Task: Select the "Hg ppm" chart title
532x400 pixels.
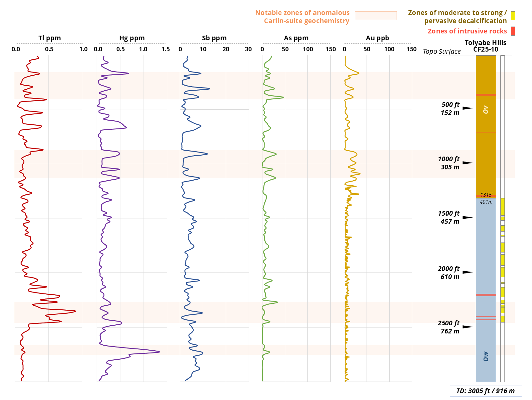Action: click(x=132, y=38)
